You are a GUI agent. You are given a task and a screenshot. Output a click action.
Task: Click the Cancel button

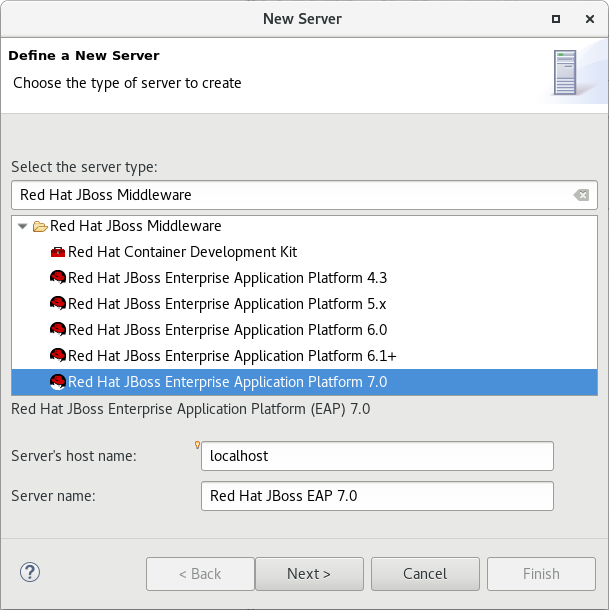425,574
